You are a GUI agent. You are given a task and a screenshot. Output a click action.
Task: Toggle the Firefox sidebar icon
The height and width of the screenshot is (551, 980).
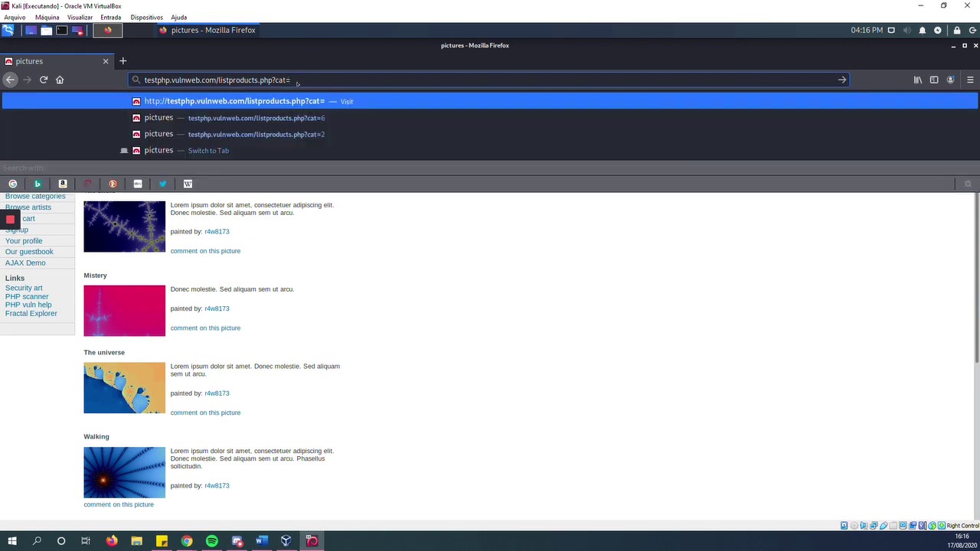[x=934, y=80]
